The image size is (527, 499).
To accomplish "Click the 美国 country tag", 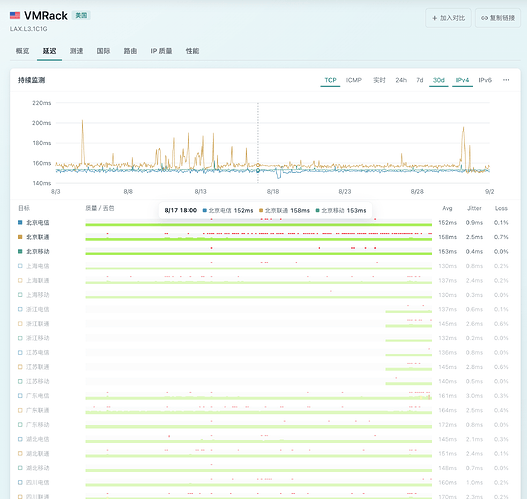I will [x=81, y=15].
